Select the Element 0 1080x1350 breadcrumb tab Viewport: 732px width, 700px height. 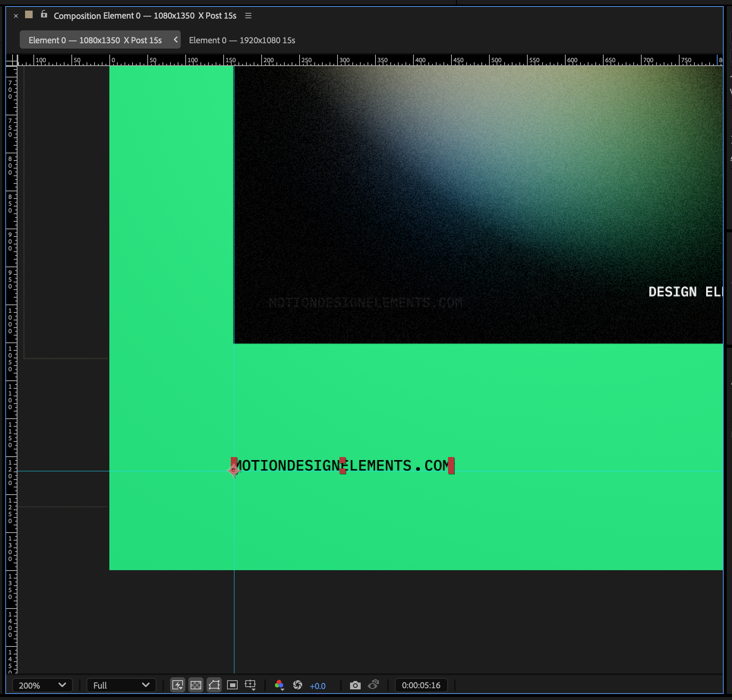tap(96, 40)
